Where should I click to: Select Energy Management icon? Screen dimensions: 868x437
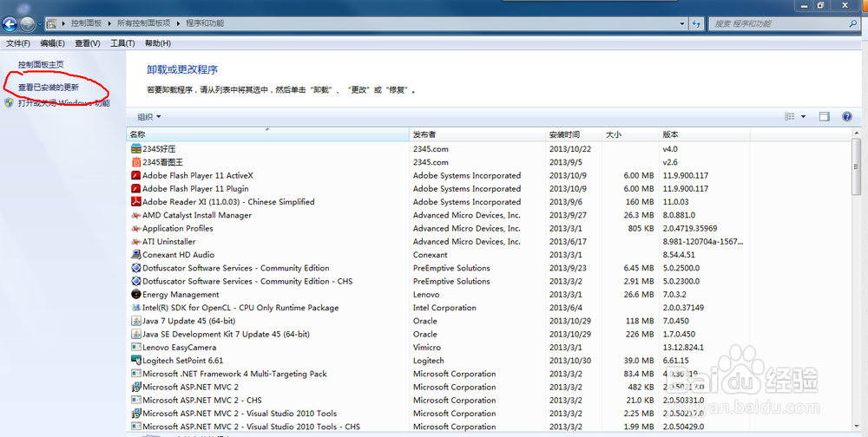click(x=136, y=294)
